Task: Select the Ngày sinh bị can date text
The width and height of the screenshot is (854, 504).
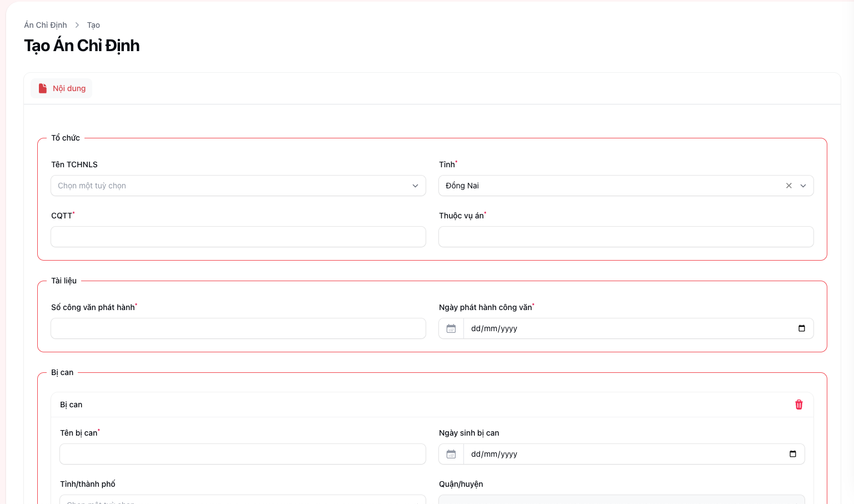Action: 494,454
